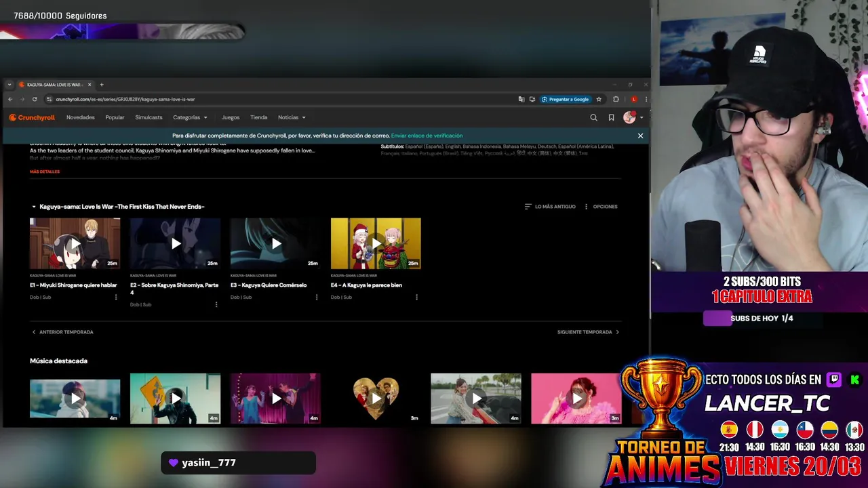Open more options for episode E1
This screenshot has width=868, height=488.
tap(115, 297)
